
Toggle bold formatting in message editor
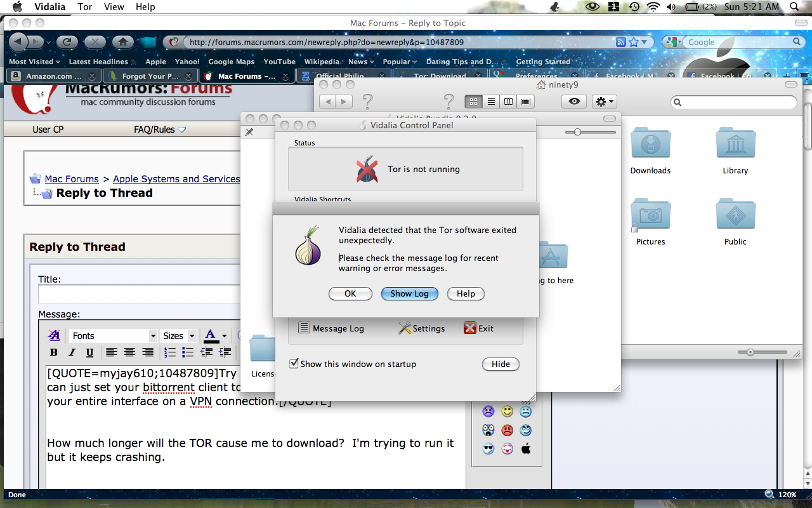[x=54, y=352]
